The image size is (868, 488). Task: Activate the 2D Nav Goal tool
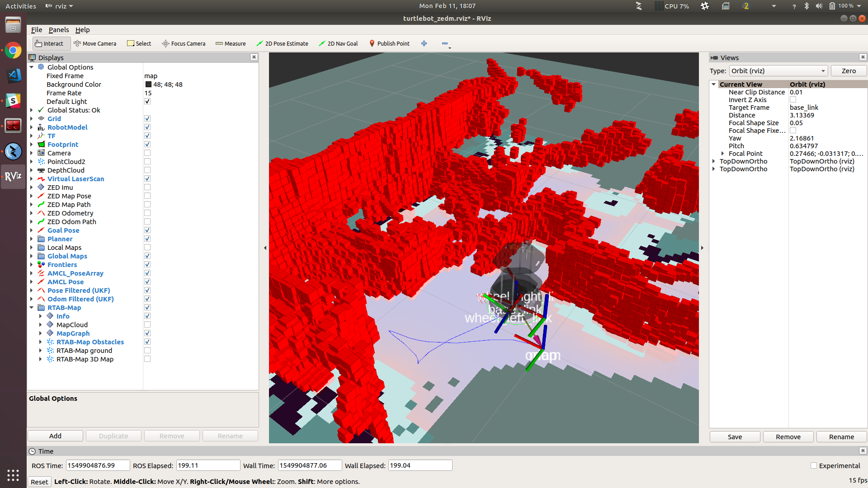click(338, 43)
